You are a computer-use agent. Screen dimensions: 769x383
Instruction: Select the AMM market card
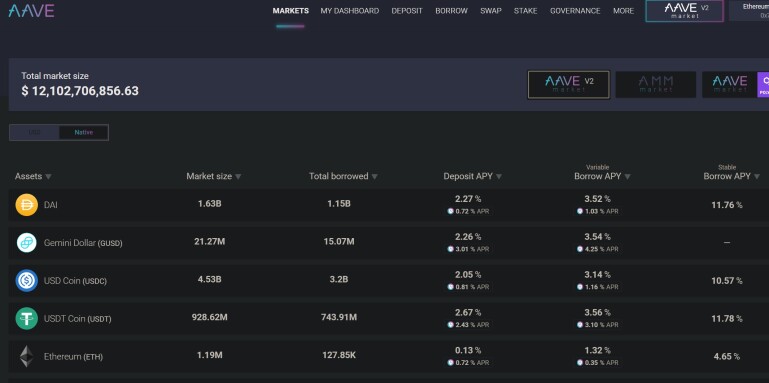(x=656, y=84)
